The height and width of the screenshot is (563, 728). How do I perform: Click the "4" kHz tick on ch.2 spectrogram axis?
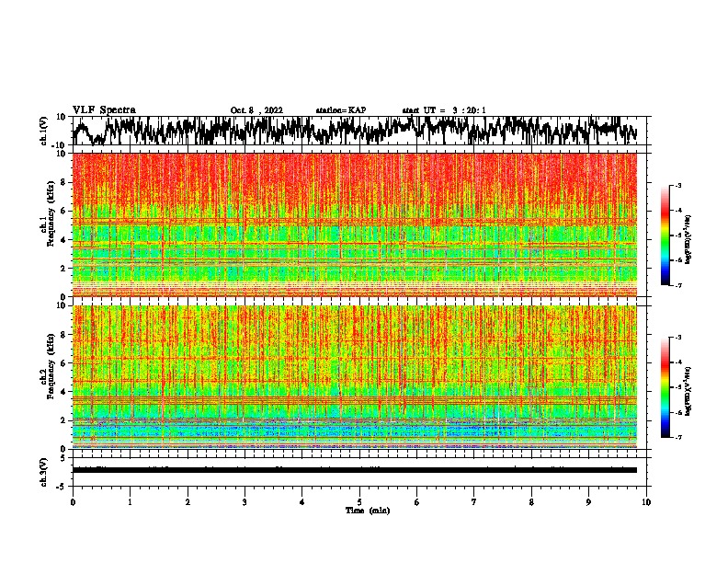pos(63,392)
